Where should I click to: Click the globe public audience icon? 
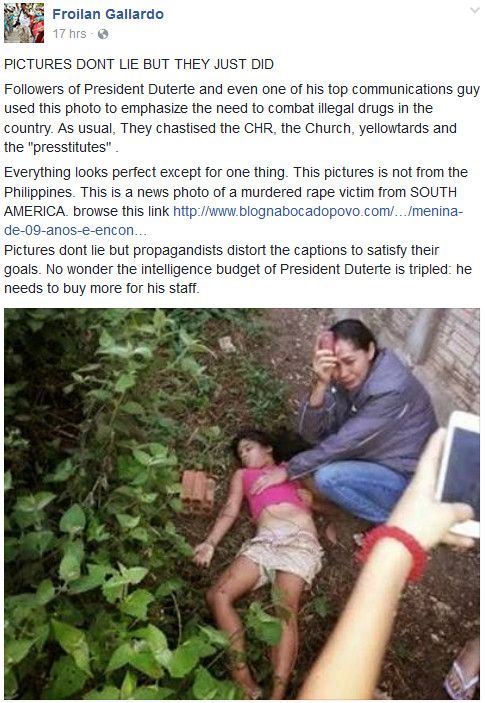103,34
